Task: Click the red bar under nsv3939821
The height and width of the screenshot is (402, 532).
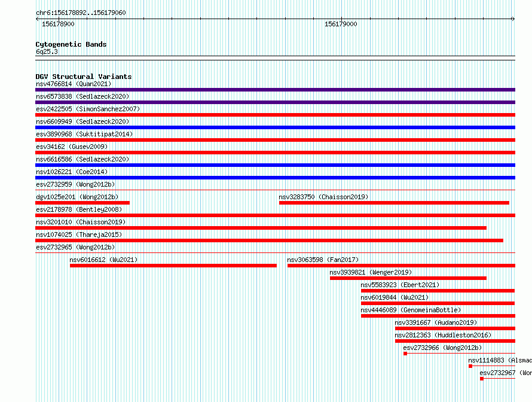Action: [x=408, y=278]
